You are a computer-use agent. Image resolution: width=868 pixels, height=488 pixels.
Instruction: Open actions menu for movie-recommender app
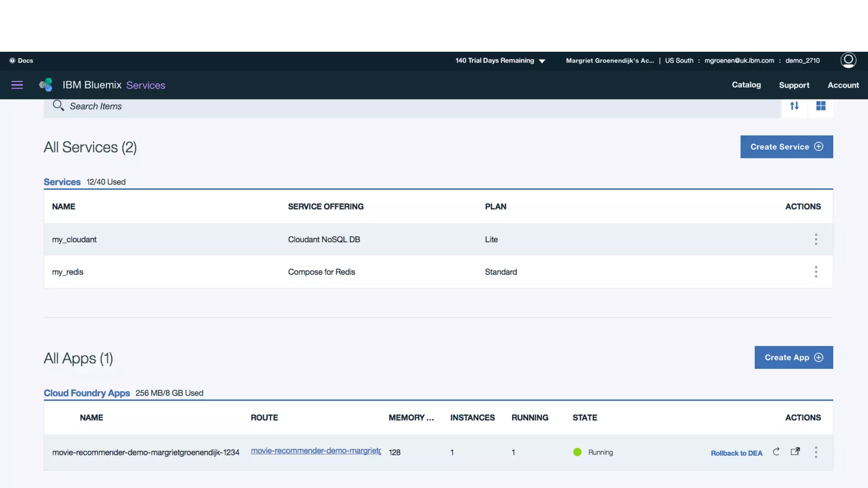point(816,452)
